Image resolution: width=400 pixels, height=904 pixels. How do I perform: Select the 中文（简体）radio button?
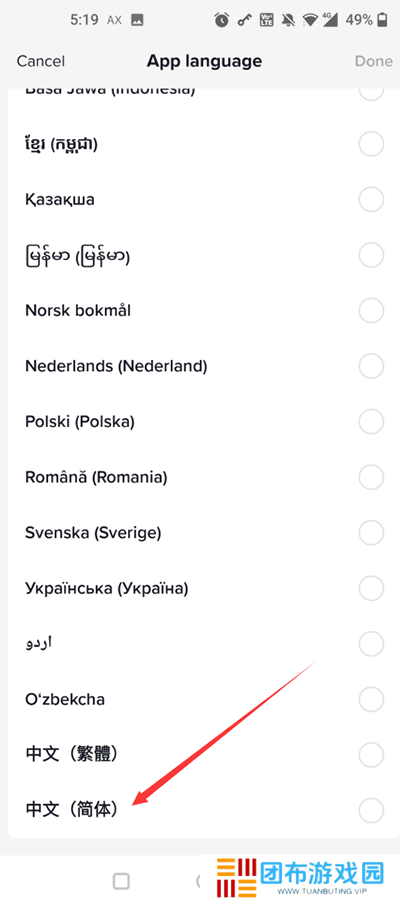[x=371, y=809]
